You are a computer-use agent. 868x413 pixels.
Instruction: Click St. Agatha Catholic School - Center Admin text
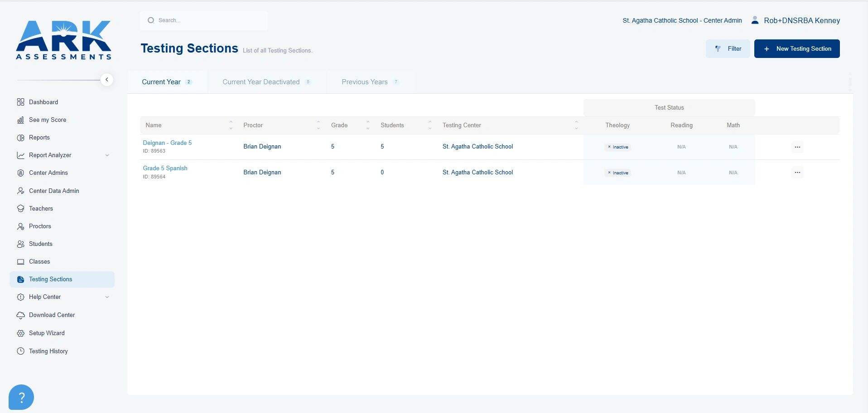tap(682, 20)
